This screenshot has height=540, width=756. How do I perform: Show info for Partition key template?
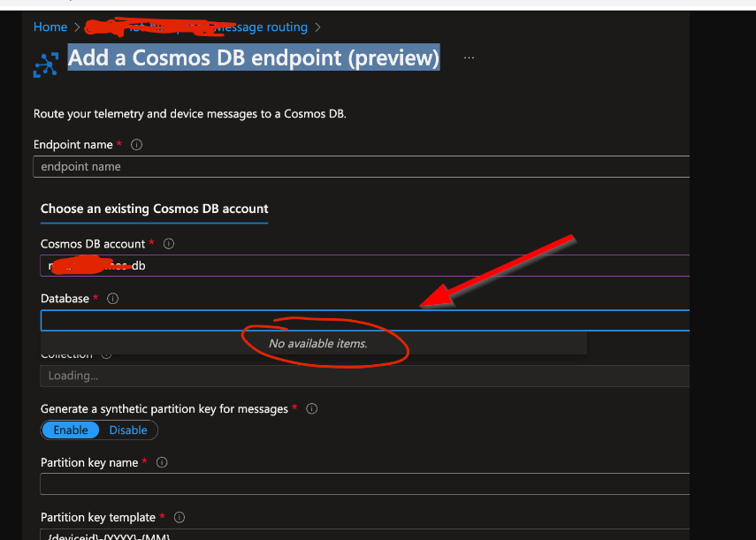(x=179, y=517)
